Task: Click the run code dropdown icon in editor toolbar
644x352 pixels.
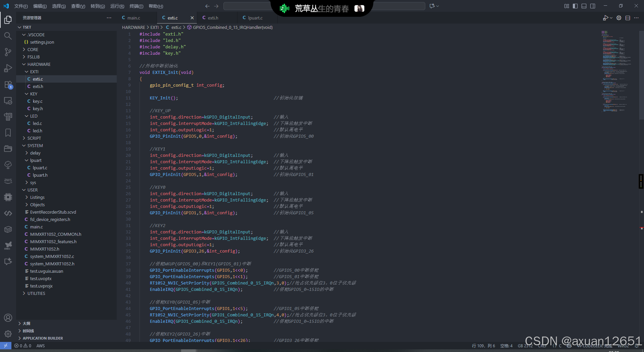Action: pos(611,18)
